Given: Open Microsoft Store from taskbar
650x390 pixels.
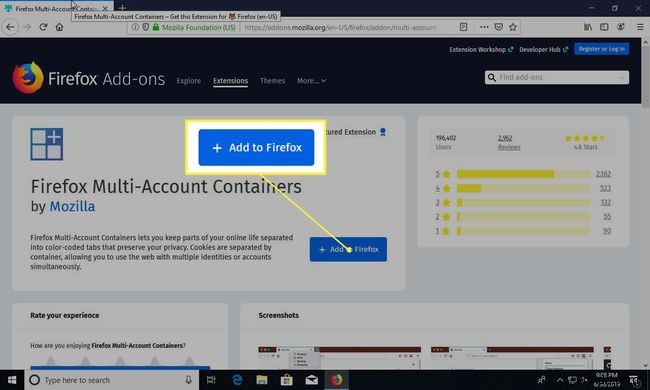Looking at the screenshot, I should tap(286, 380).
